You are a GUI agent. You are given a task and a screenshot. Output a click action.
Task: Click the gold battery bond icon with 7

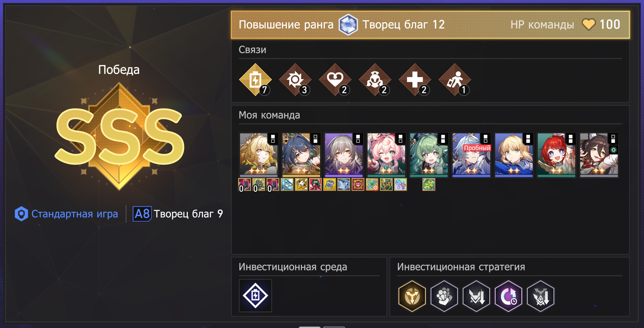click(x=255, y=80)
